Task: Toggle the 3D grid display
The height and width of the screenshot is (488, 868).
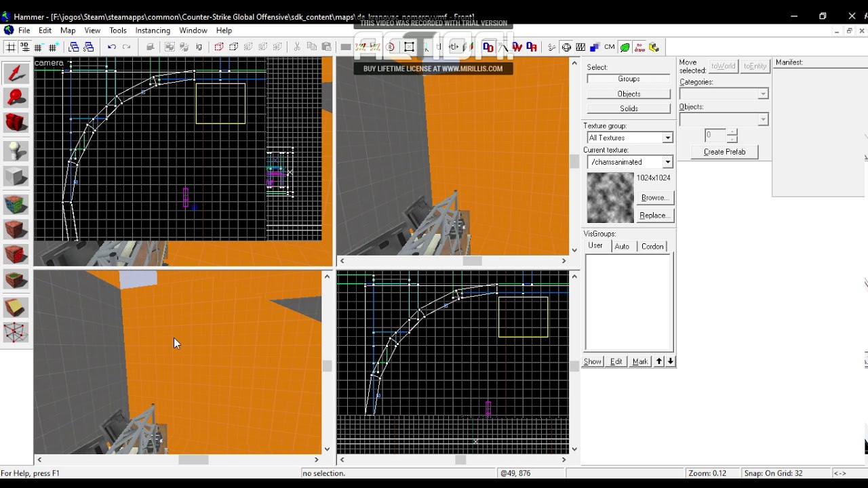Action: pos(25,47)
